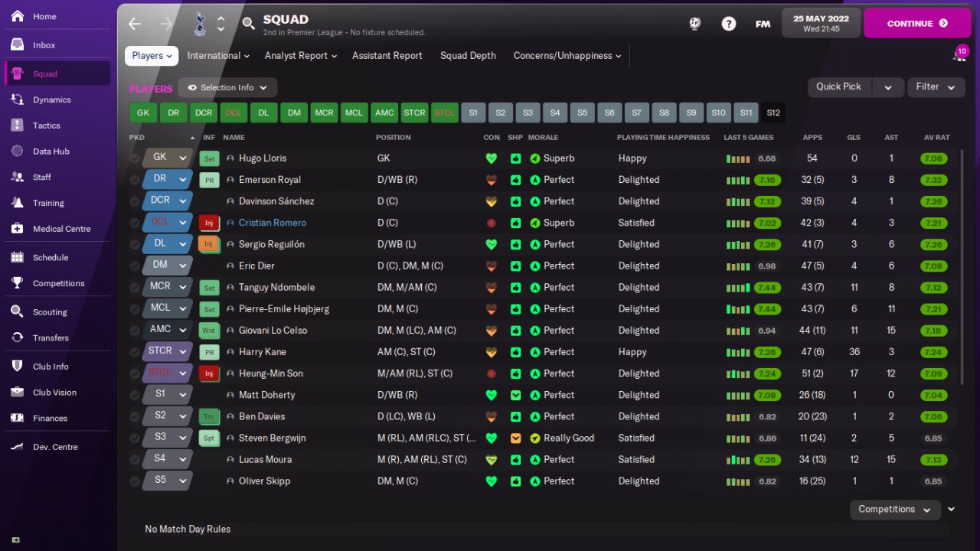Open the Selection Info dropdown

point(227,87)
